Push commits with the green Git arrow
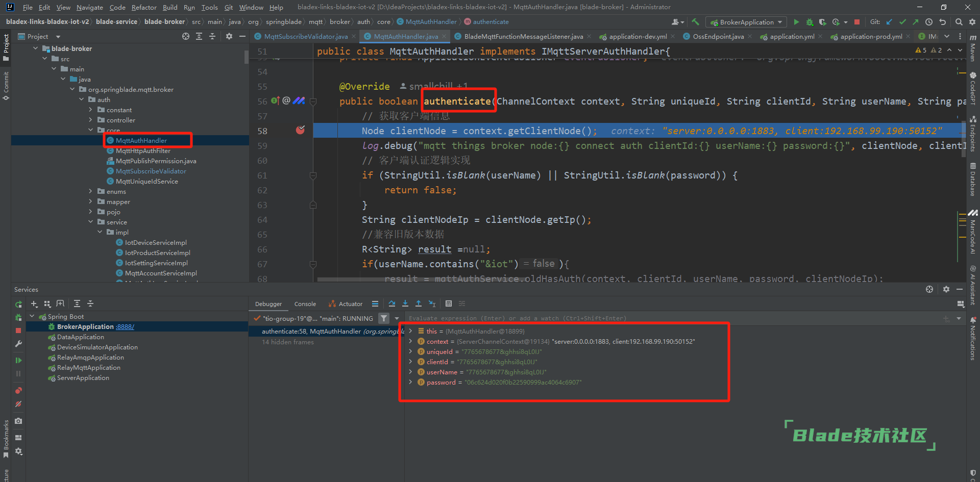Screen dimensions: 980x482 coord(916,22)
